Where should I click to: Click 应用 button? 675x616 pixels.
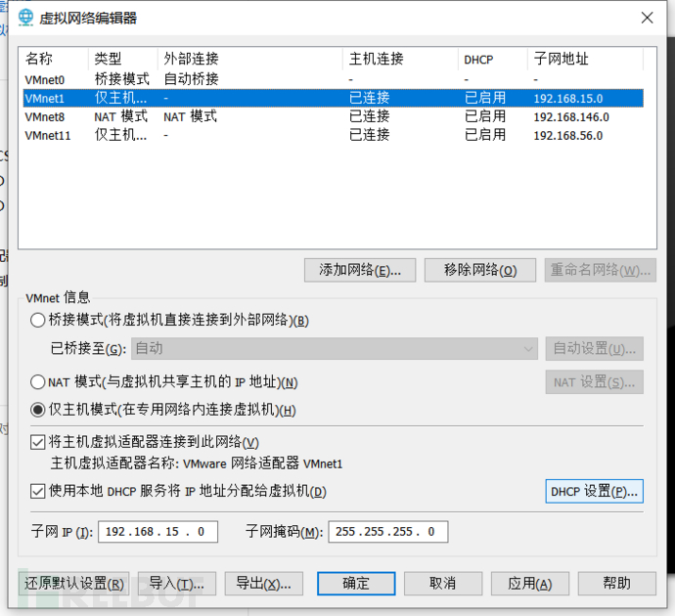click(x=530, y=584)
